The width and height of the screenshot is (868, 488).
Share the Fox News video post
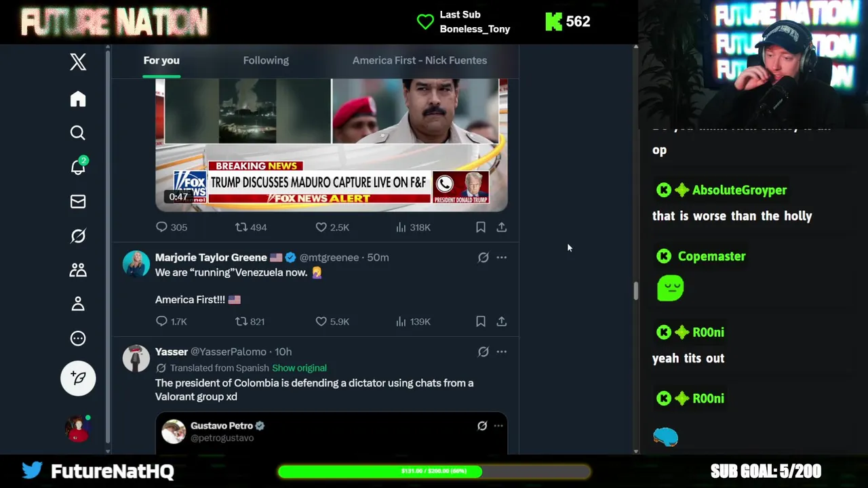pos(501,227)
